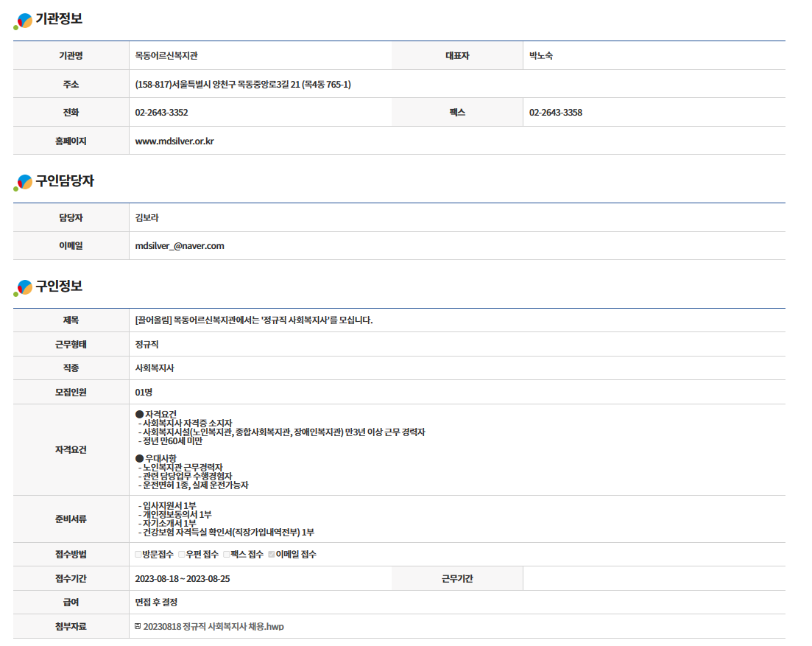Download the 20230818 정규직 사회복지사 채용.hwp attachment
This screenshot has height=646, width=812.
(213, 627)
